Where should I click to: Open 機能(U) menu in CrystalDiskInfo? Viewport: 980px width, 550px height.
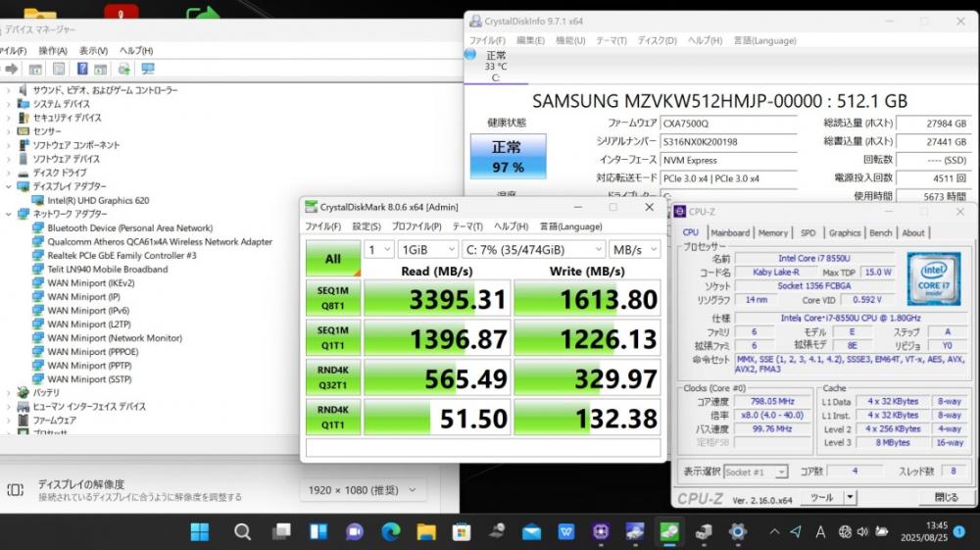pyautogui.click(x=570, y=40)
